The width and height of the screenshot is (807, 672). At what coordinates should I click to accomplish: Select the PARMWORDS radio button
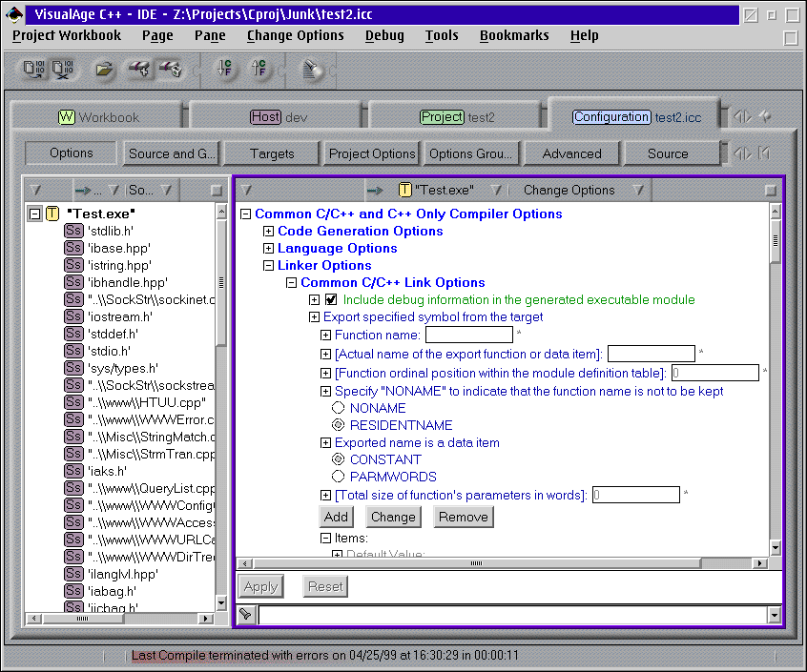(338, 476)
